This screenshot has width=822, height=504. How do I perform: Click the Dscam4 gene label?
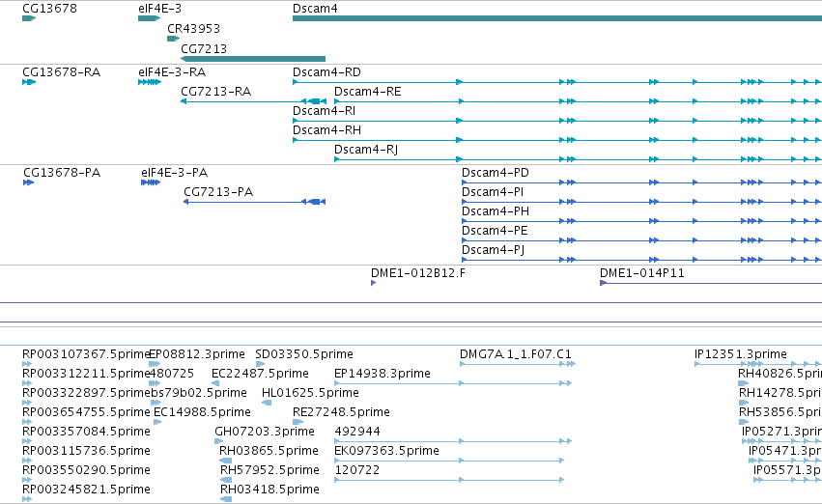315,9
